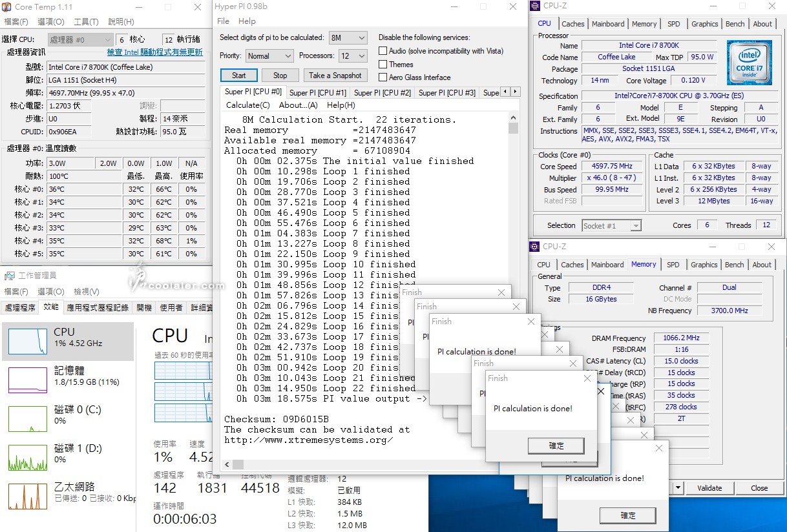Open the digits of pi dropdown showing 8M
This screenshot has height=532, width=787.
[348, 38]
